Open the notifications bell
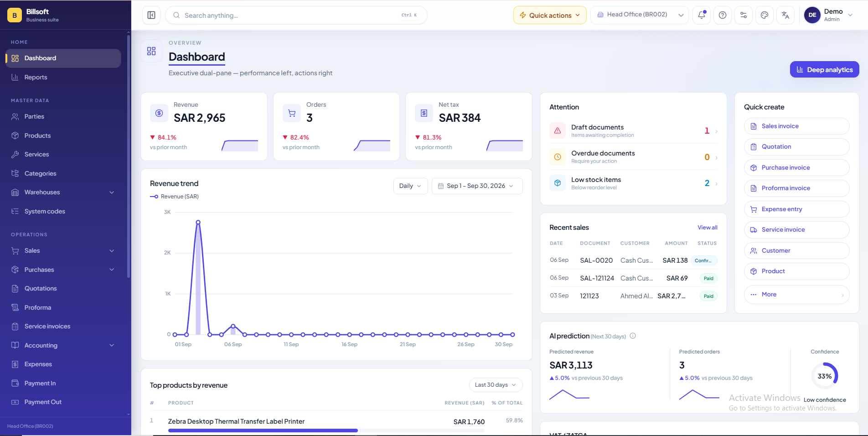Image resolution: width=868 pixels, height=436 pixels. coord(702,15)
